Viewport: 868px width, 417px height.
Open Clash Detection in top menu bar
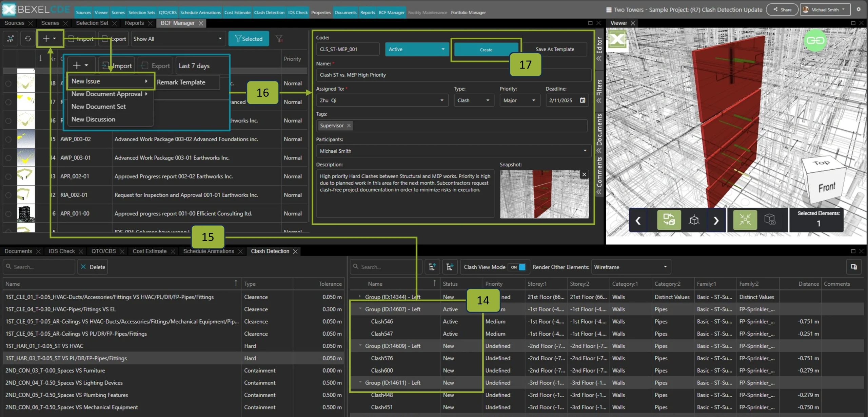coord(269,13)
